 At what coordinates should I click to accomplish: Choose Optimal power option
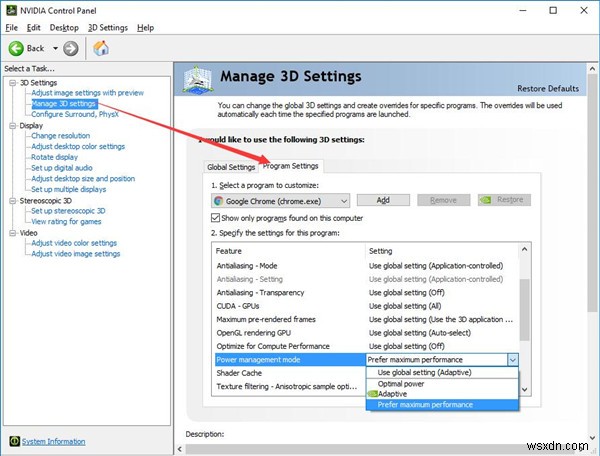(x=442, y=384)
